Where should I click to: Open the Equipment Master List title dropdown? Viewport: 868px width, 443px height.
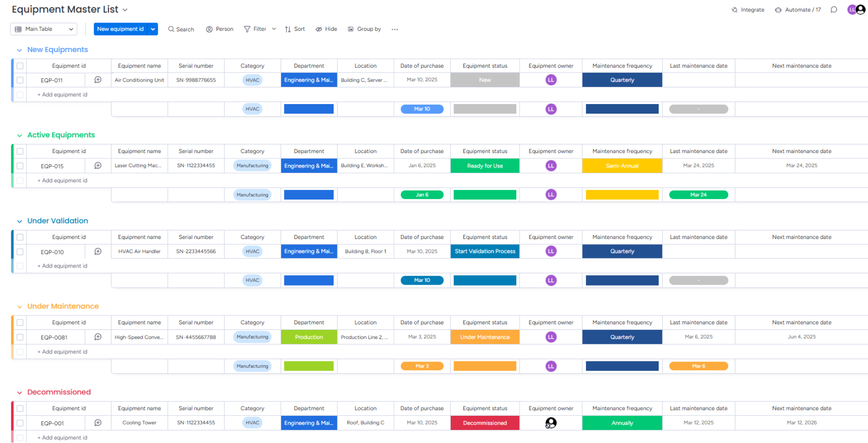[x=125, y=10]
